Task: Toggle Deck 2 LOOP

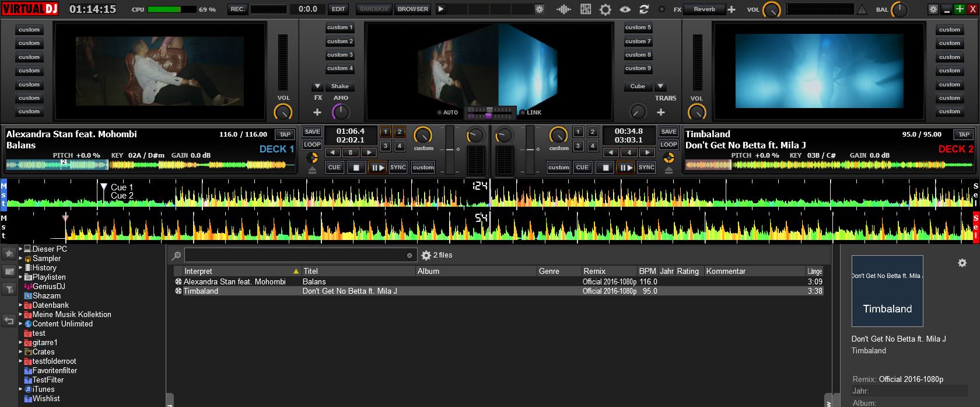Action: click(668, 145)
